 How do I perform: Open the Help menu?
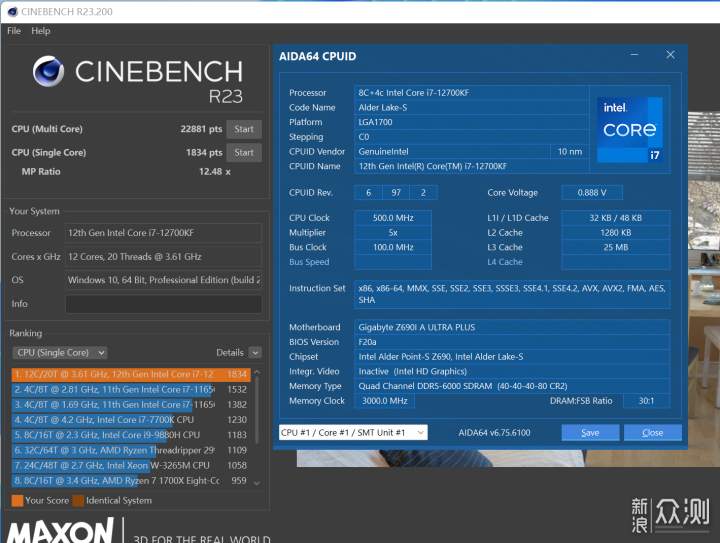click(x=40, y=31)
